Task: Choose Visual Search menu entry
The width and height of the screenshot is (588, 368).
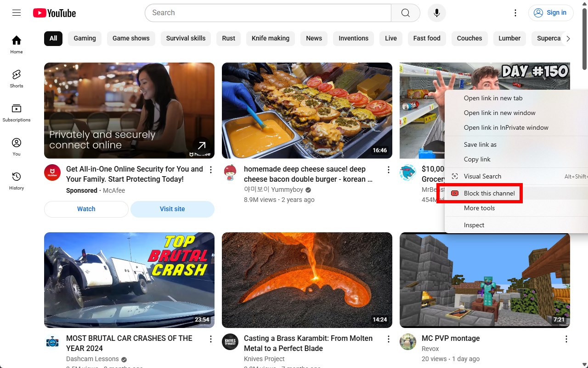Action: [516, 176]
